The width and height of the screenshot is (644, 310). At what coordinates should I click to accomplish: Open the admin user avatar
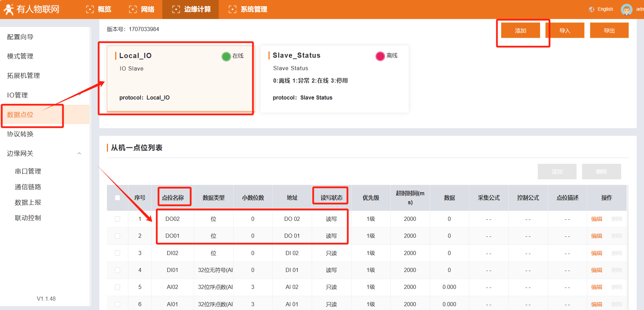click(x=626, y=9)
